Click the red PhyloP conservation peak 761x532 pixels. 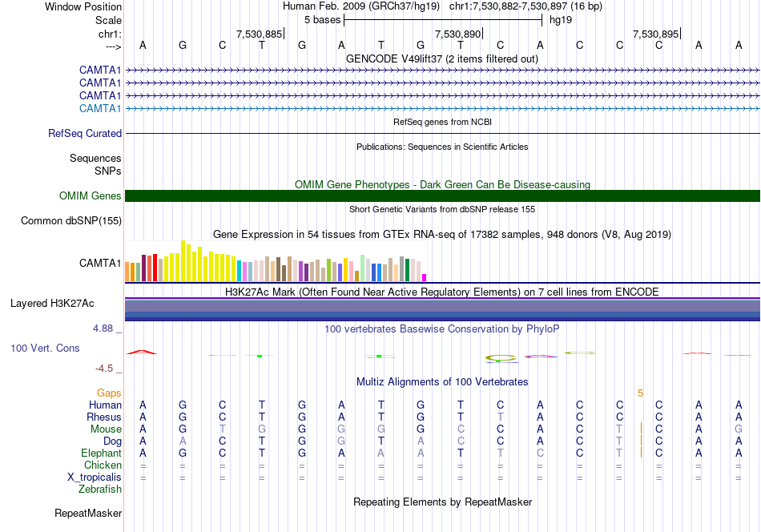pos(142,352)
